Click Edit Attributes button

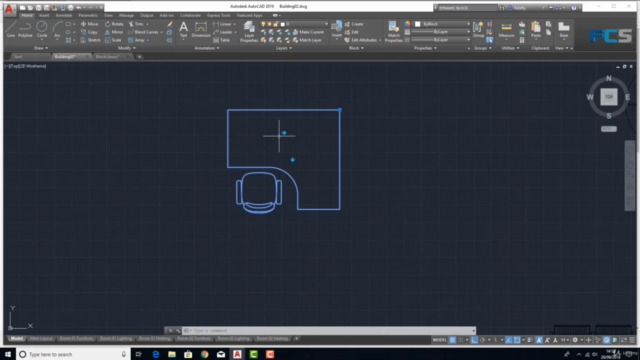pos(362,40)
